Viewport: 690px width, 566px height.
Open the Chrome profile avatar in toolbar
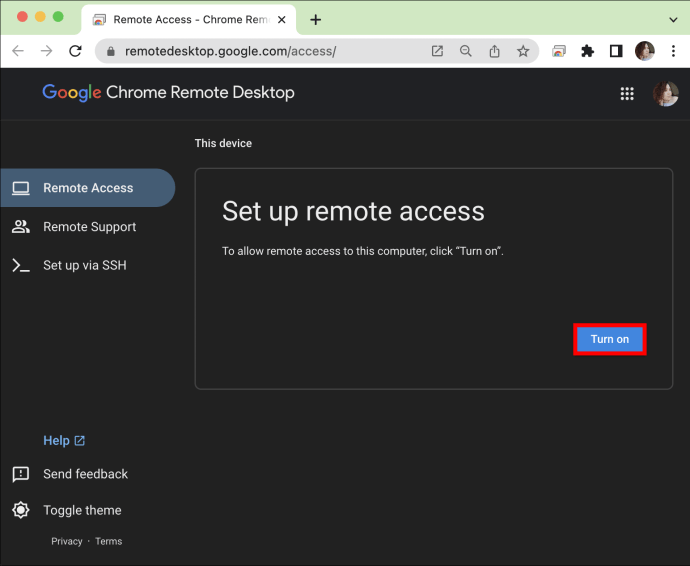(645, 51)
